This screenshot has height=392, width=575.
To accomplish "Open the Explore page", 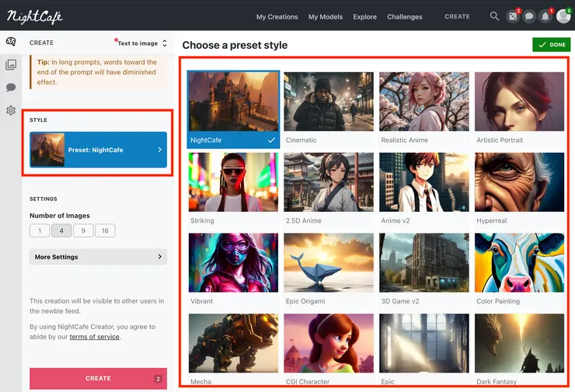I will tap(364, 17).
